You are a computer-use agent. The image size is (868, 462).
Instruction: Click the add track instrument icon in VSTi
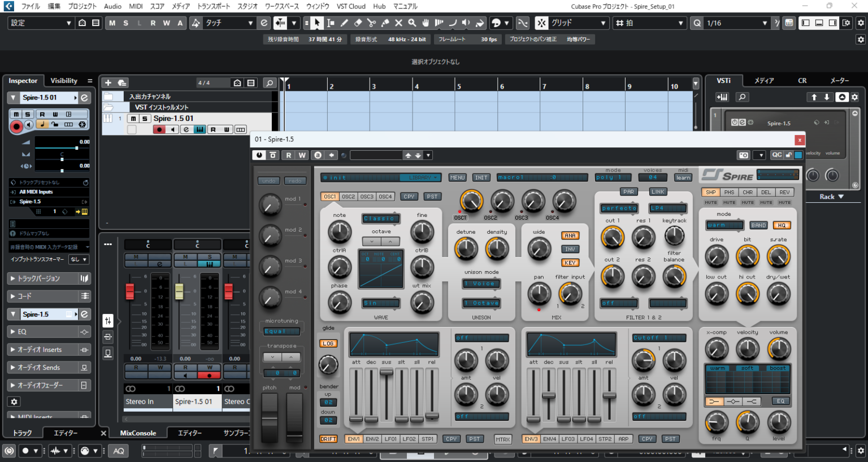pos(722,97)
